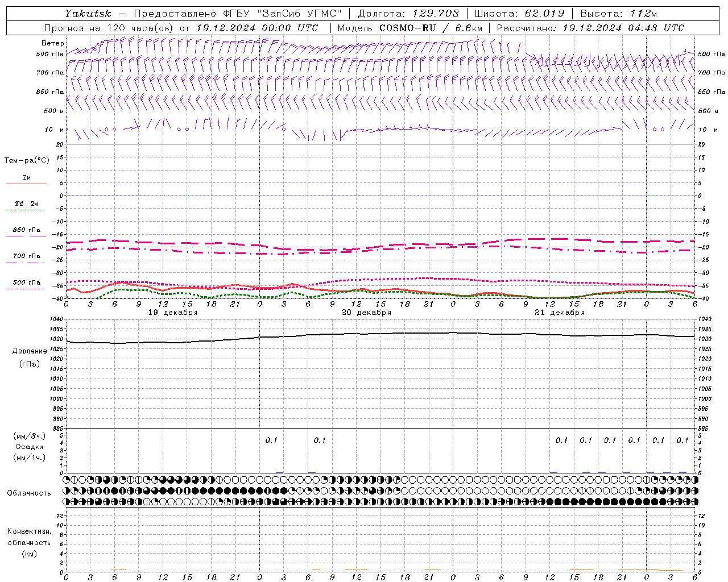Viewport: 728px width, 582px height.
Task: Click the zero-degree "0" tick on left temperature axis
Action: [63, 196]
